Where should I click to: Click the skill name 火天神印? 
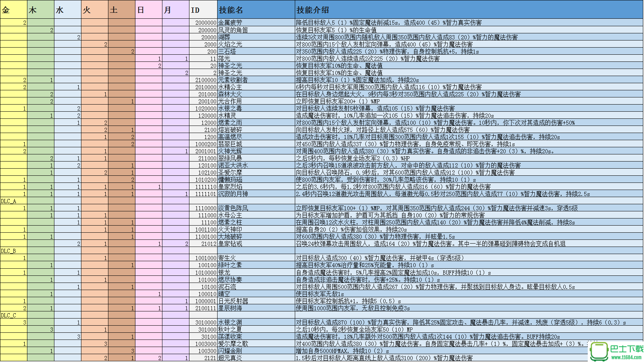pyautogui.click(x=256, y=229)
